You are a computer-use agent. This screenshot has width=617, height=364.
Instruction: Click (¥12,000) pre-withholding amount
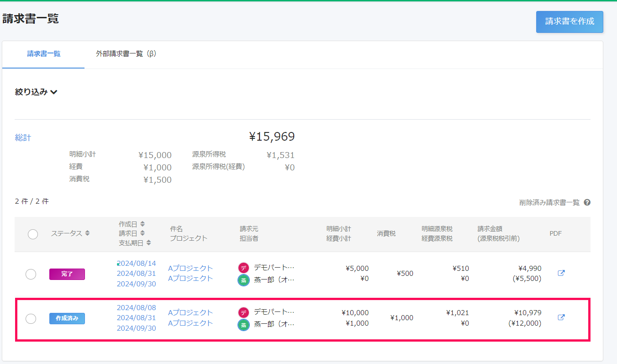coord(525,323)
